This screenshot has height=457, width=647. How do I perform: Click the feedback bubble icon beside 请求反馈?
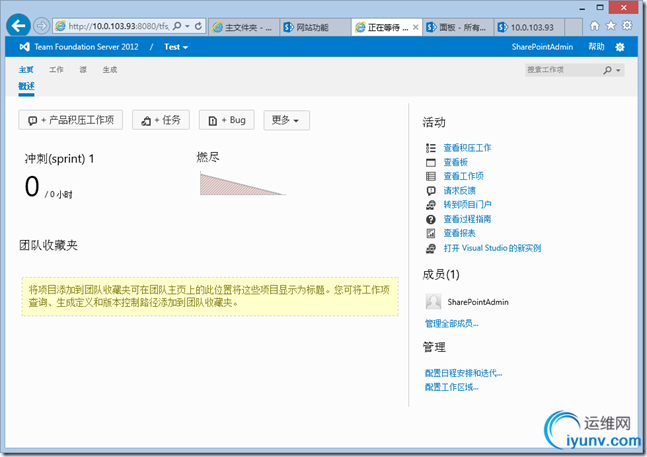431,191
